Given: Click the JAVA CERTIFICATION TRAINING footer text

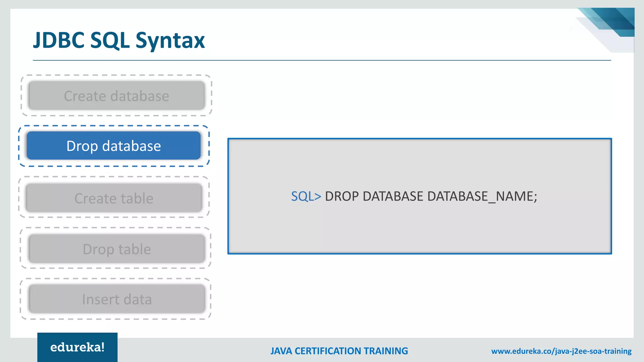Looking at the screenshot, I should coord(339,351).
